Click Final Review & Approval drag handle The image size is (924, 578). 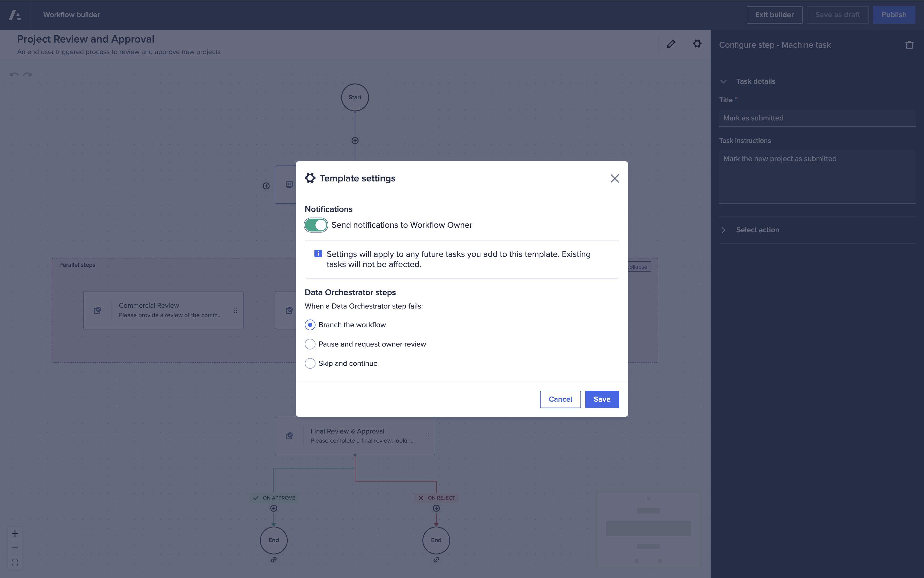427,436
